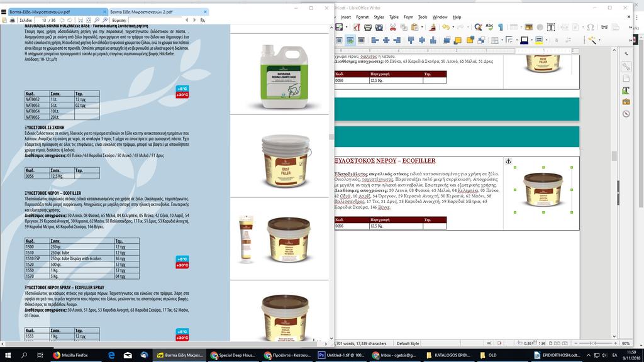Open the Tools menu

click(x=423, y=17)
